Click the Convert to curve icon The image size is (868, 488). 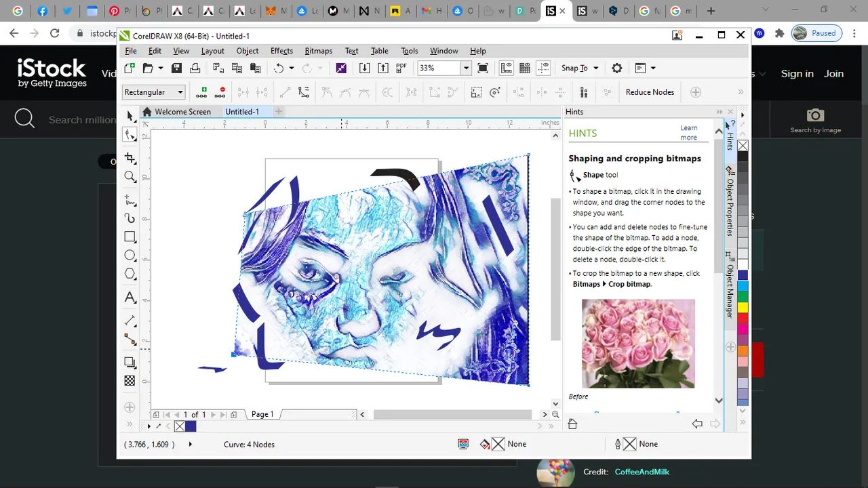pyautogui.click(x=303, y=92)
